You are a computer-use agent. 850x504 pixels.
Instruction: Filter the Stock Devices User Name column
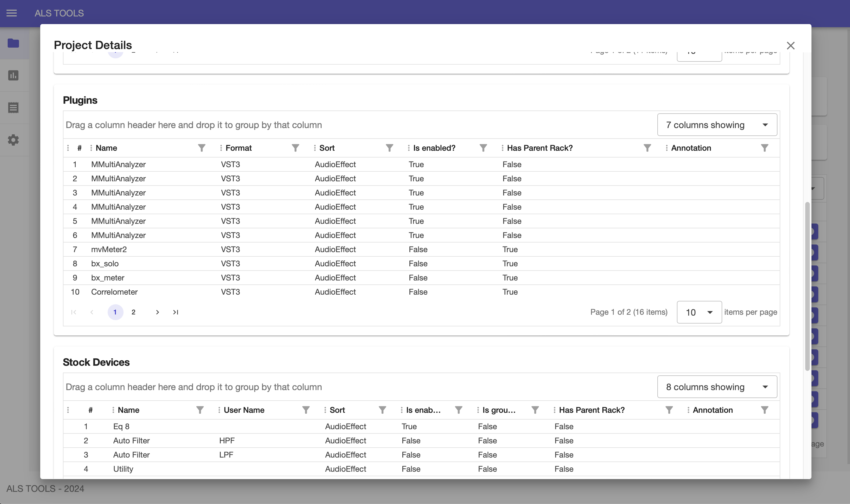[306, 410]
